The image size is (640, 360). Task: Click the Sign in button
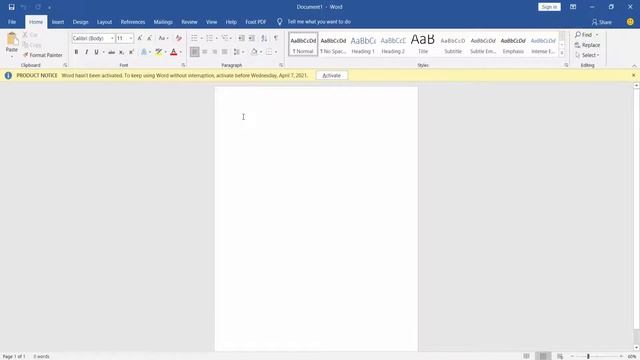(x=549, y=7)
